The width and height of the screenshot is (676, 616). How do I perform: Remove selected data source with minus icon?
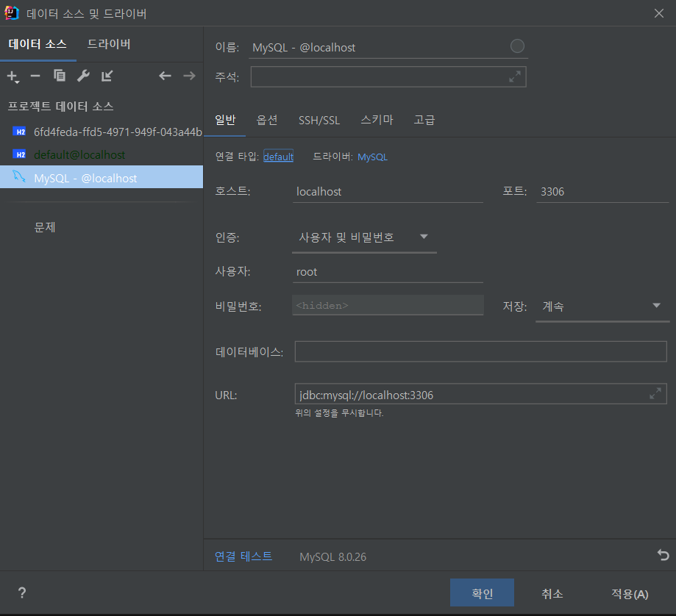pyautogui.click(x=35, y=76)
